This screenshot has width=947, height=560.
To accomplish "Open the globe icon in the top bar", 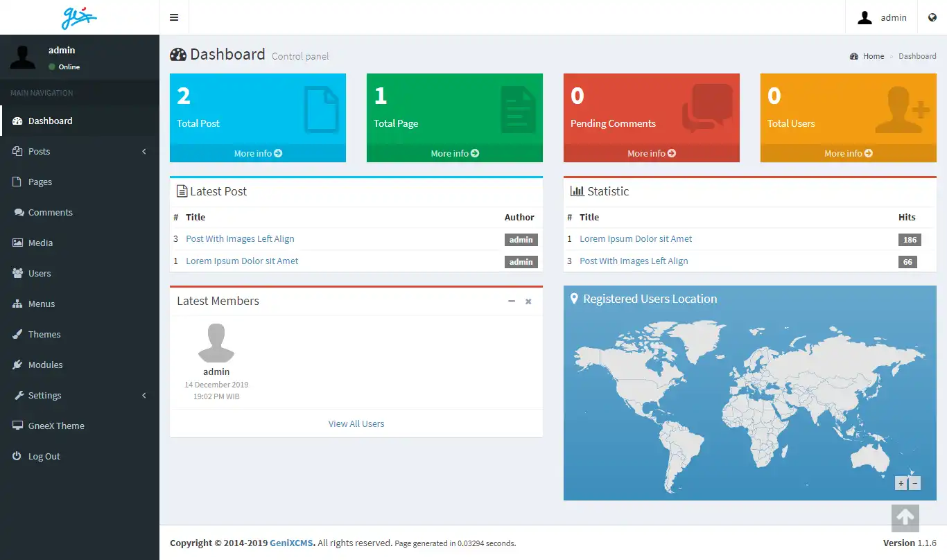I will tap(932, 17).
